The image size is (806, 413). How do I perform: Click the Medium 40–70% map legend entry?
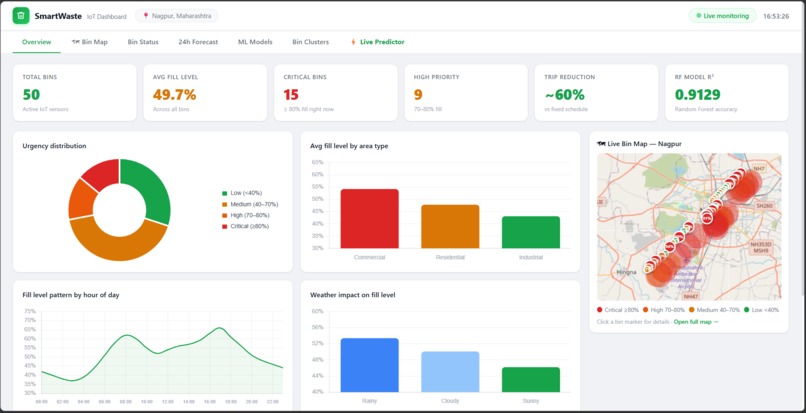pos(715,310)
